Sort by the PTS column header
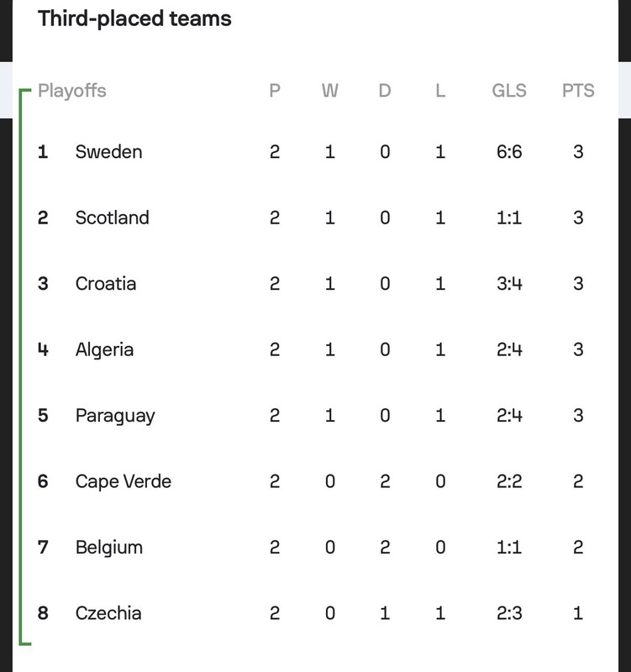Viewport: 631px width, 672px height. pos(578,91)
